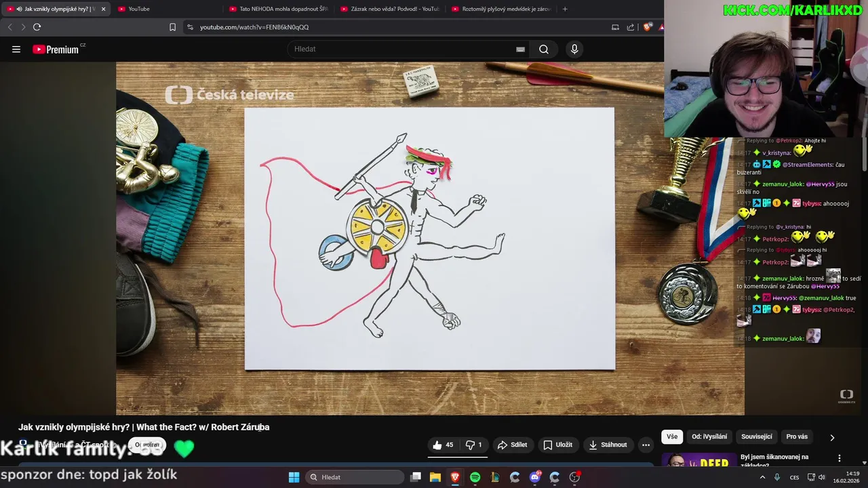Open a new browser tab
Viewport: 868px width, 488px height.
tap(565, 9)
